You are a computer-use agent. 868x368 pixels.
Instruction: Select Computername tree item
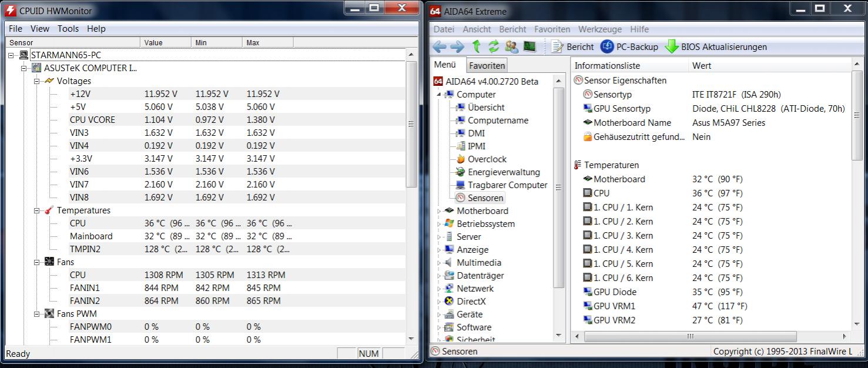point(498,120)
